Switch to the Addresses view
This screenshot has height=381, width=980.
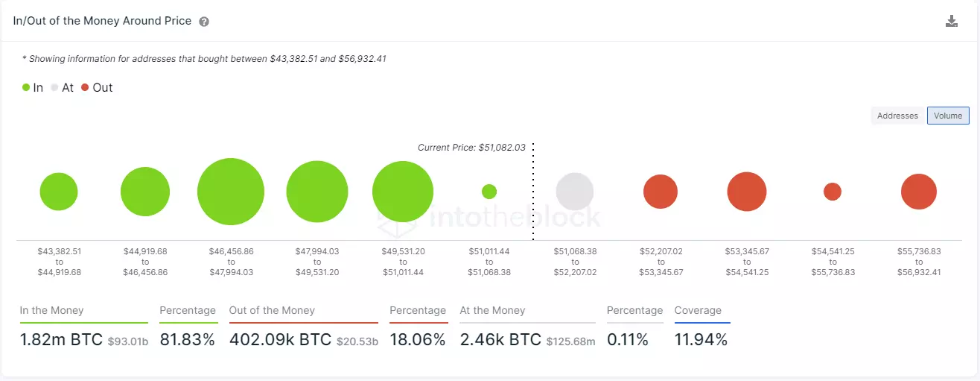897,116
